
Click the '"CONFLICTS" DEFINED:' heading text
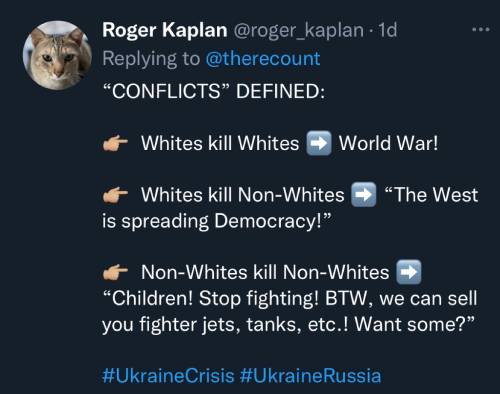coord(213,91)
